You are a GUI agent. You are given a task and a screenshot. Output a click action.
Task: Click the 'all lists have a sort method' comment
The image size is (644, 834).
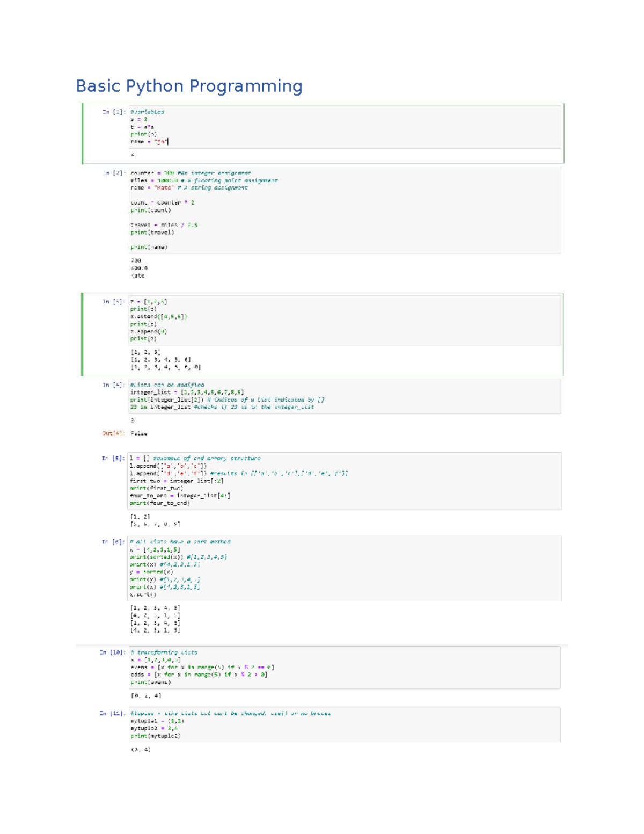[180, 542]
